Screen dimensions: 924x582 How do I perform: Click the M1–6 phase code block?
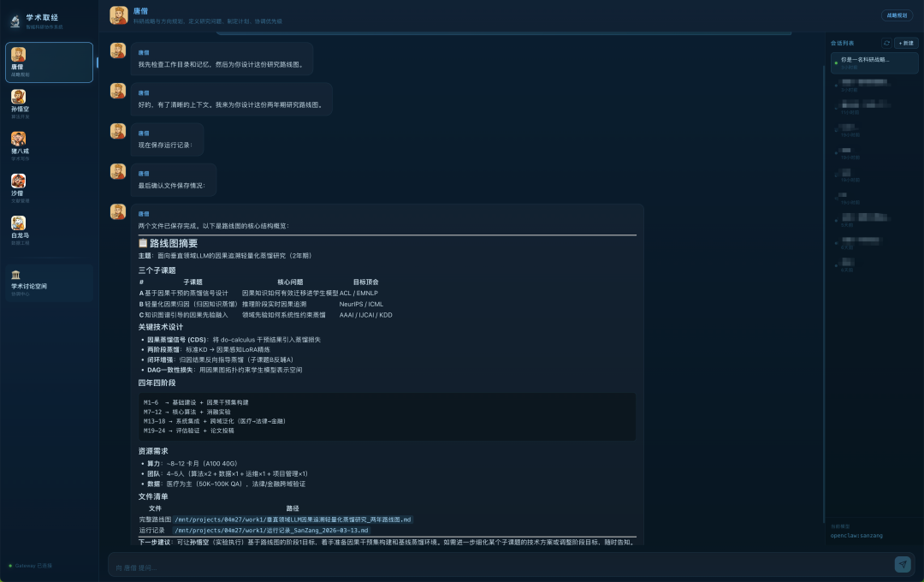point(387,417)
